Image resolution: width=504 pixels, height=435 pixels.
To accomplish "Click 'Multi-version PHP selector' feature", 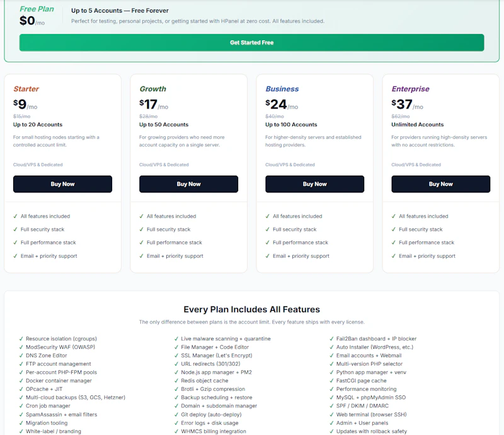I will pos(369,364).
